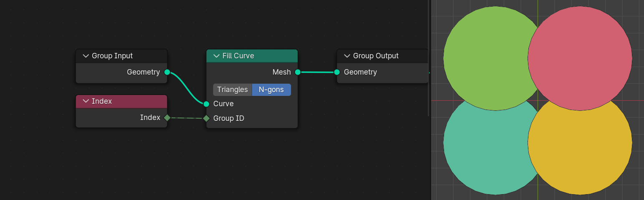Click the Curve input label

(223, 104)
